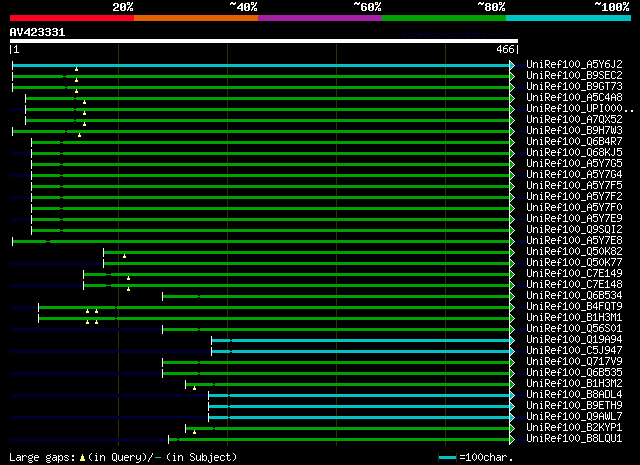Click the white query sequence ruler bar
The height and width of the screenshot is (465, 640).
coord(264,41)
